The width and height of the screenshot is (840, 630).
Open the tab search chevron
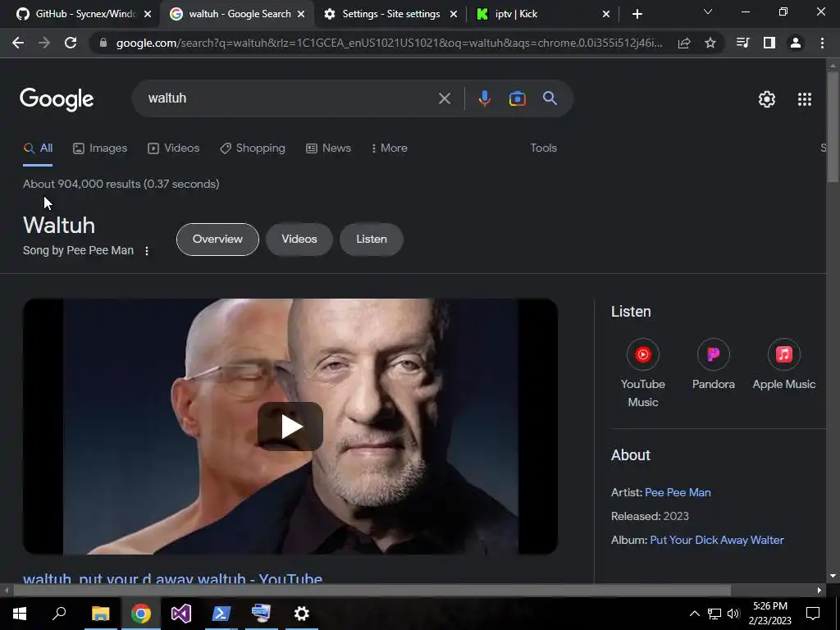point(708,11)
